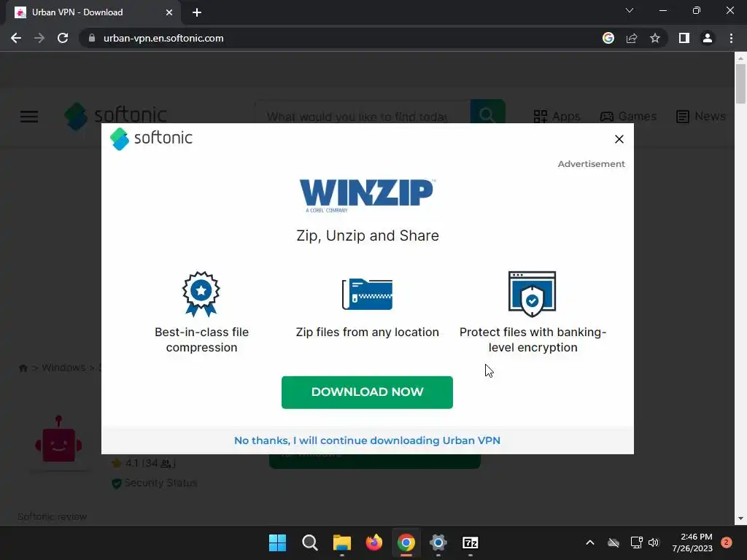Open Settings gear from taskbar
This screenshot has height=560, width=747.
click(x=438, y=542)
